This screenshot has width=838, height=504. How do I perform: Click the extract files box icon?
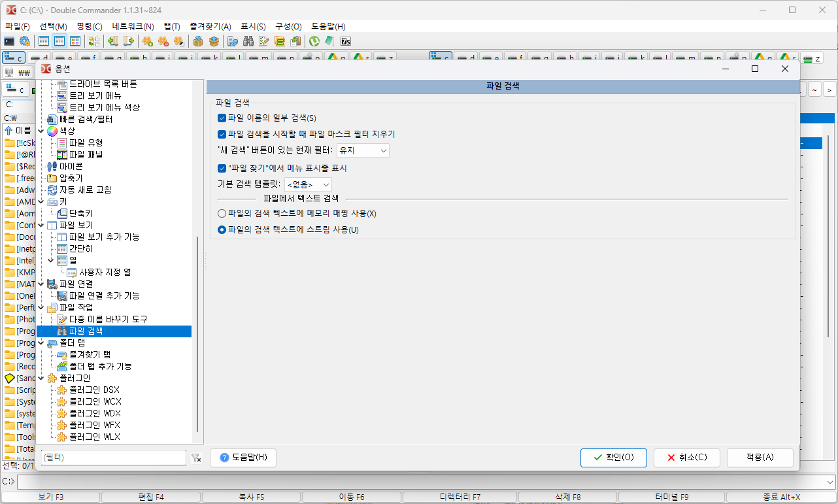(x=214, y=41)
